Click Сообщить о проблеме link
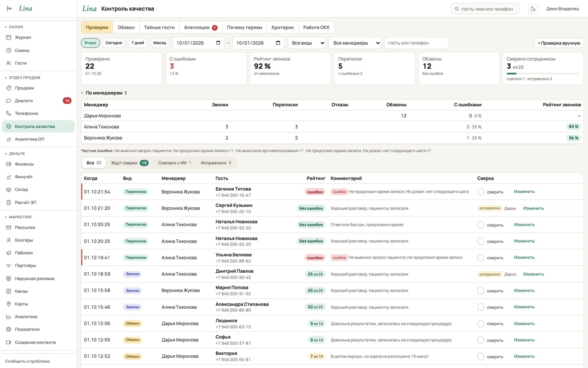The height and width of the screenshot is (368, 588). pyautogui.click(x=27, y=361)
